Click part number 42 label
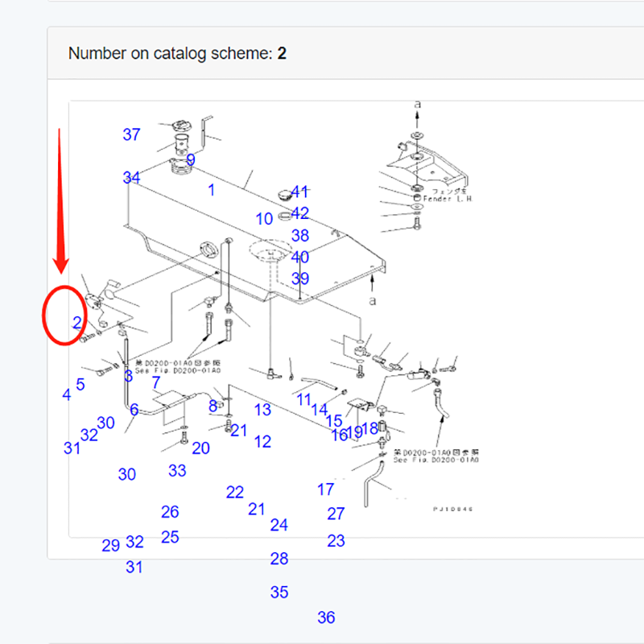This screenshot has width=644, height=644. coord(299,213)
